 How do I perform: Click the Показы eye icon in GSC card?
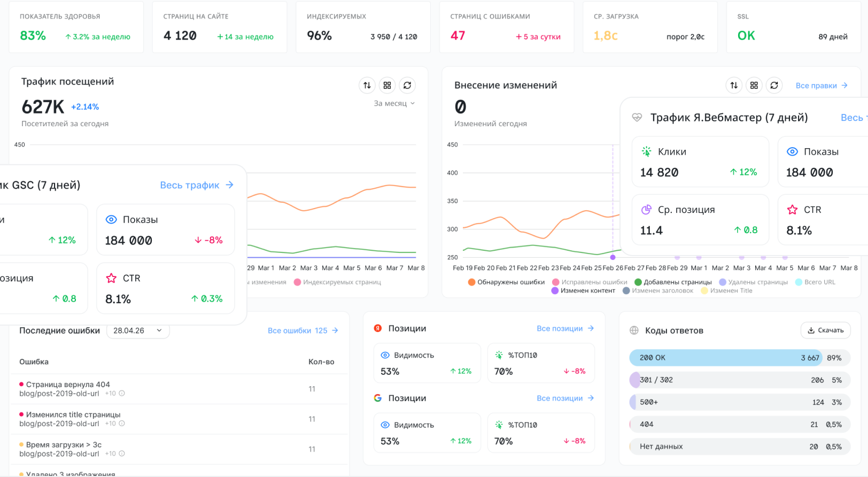pos(111,219)
